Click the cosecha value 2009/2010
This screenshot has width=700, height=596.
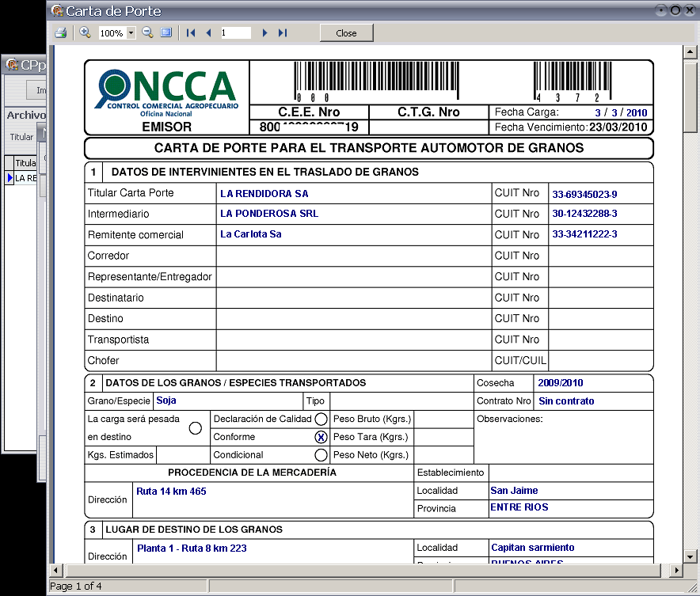tap(561, 383)
